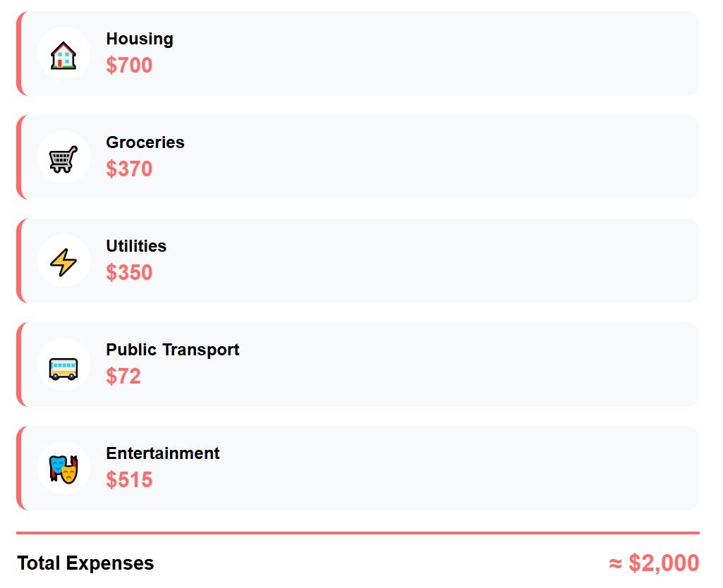
Task: Click the $72 transport amount
Action: [x=123, y=376]
